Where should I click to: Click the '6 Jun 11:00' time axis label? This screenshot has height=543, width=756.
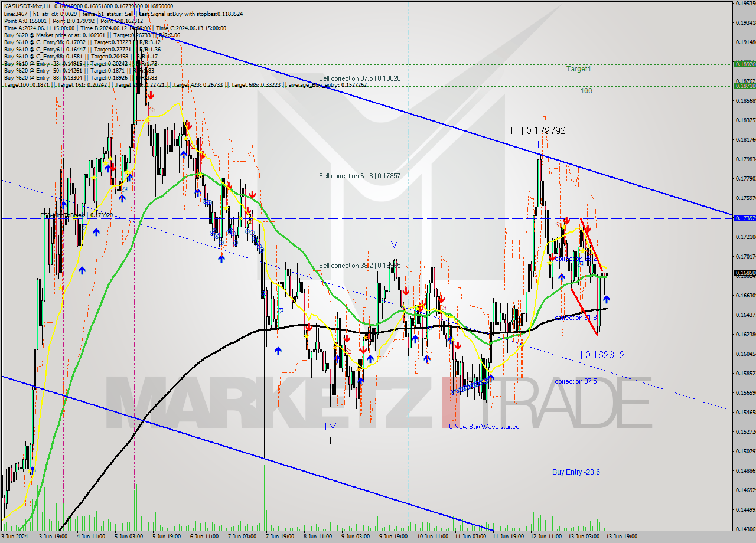(x=204, y=537)
